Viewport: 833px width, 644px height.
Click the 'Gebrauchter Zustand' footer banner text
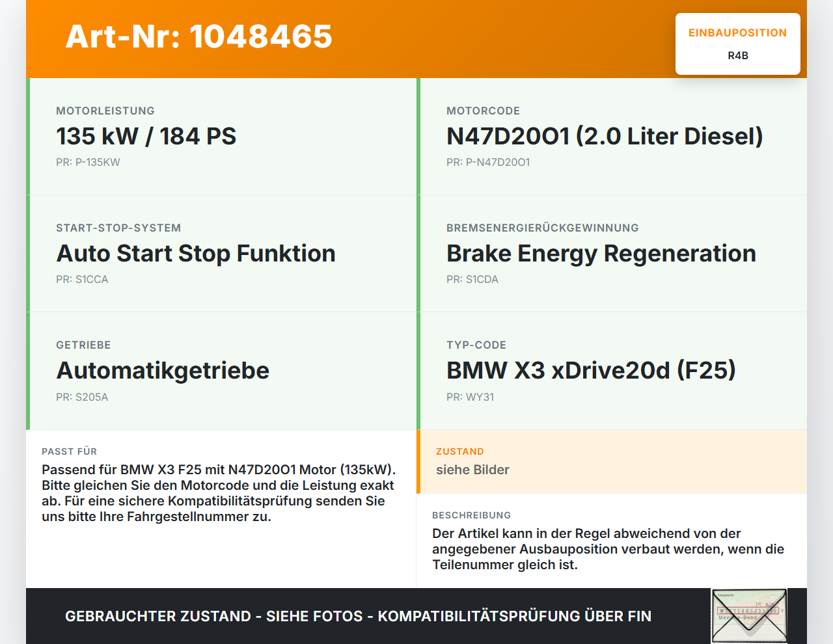(x=358, y=616)
